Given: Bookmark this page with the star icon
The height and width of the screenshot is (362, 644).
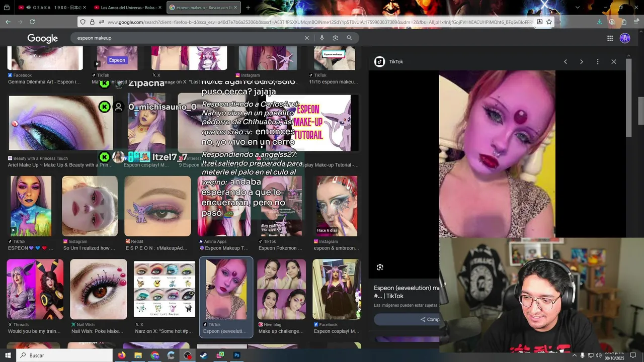Looking at the screenshot, I should click(x=549, y=22).
